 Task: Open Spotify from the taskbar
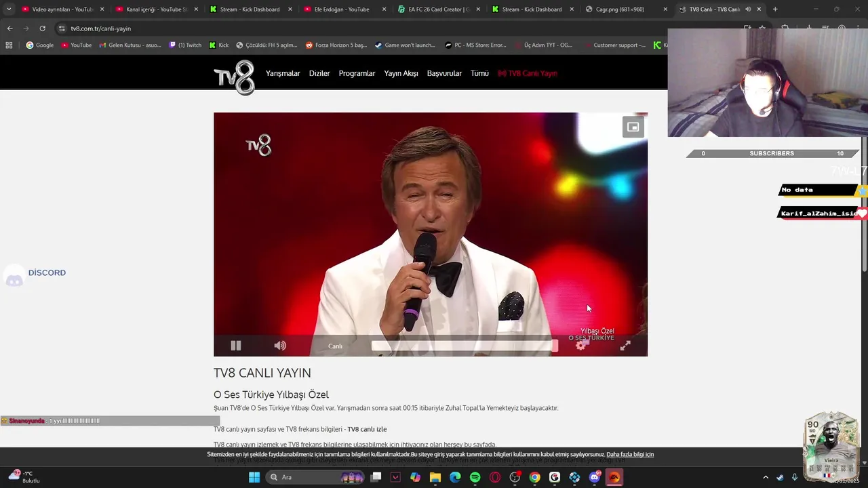[x=475, y=477]
